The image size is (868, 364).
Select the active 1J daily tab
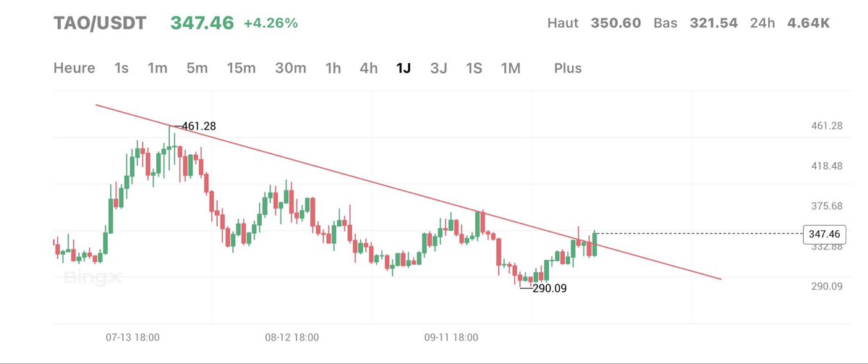(x=403, y=68)
